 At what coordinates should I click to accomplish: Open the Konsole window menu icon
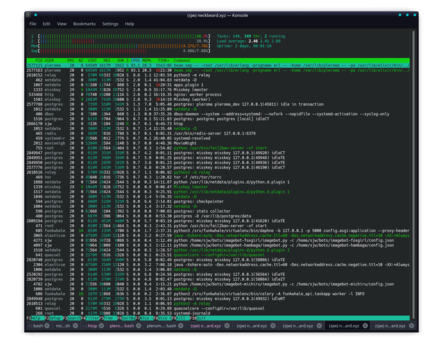[x=28, y=15]
